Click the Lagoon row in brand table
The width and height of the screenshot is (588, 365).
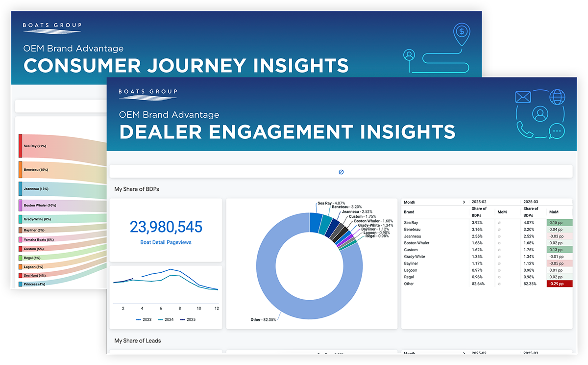tap(487, 270)
